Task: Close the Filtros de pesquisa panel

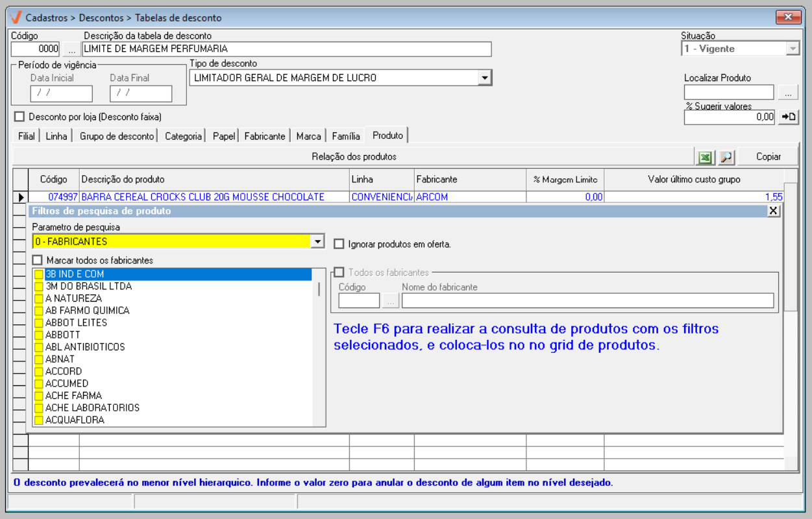Action: click(773, 211)
